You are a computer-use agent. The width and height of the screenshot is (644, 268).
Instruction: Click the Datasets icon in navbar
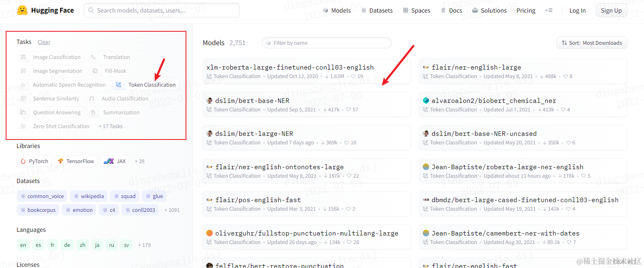pos(364,10)
